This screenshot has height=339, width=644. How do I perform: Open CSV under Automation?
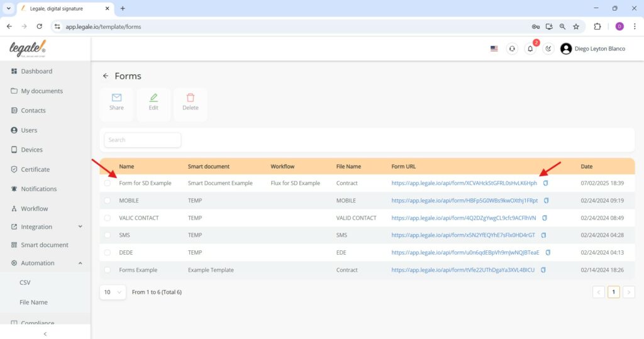coord(25,282)
